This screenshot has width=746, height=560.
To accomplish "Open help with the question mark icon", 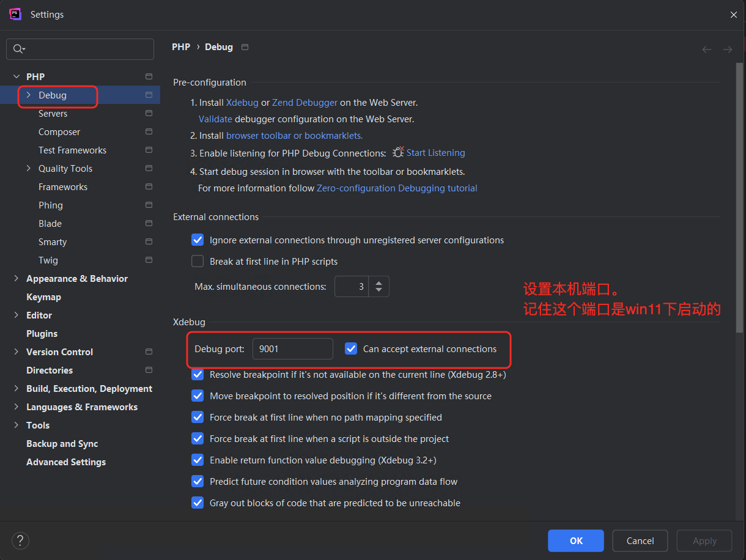I will pyautogui.click(x=20, y=540).
